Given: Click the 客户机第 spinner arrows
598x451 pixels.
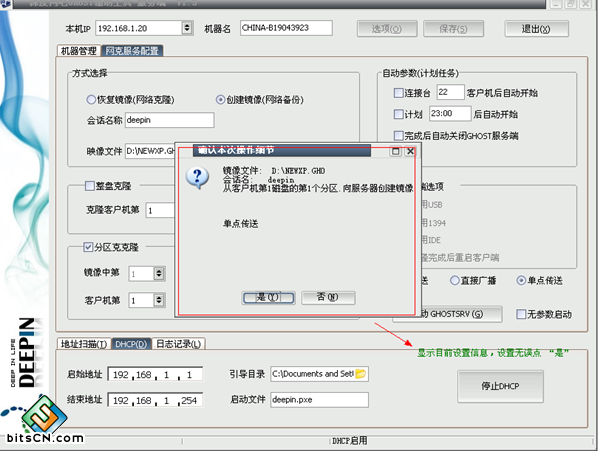Looking at the screenshot, I should pos(159,300).
